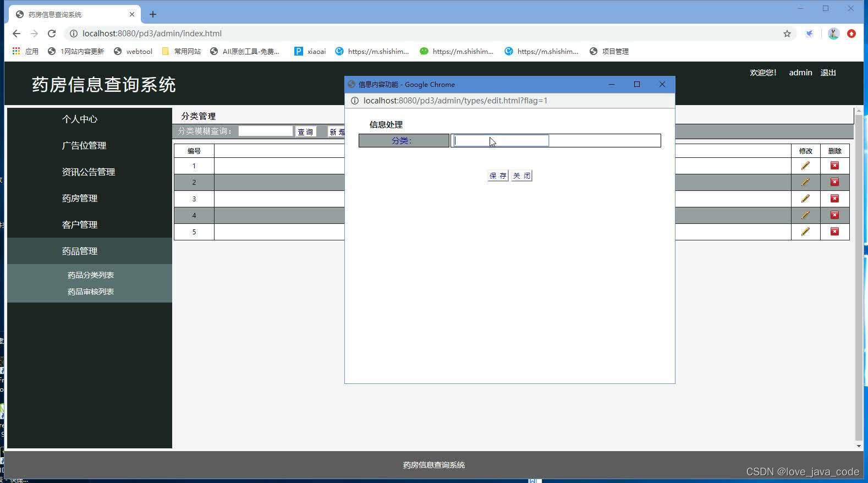The width and height of the screenshot is (868, 483).
Task: Click admin username in header
Action: [800, 73]
